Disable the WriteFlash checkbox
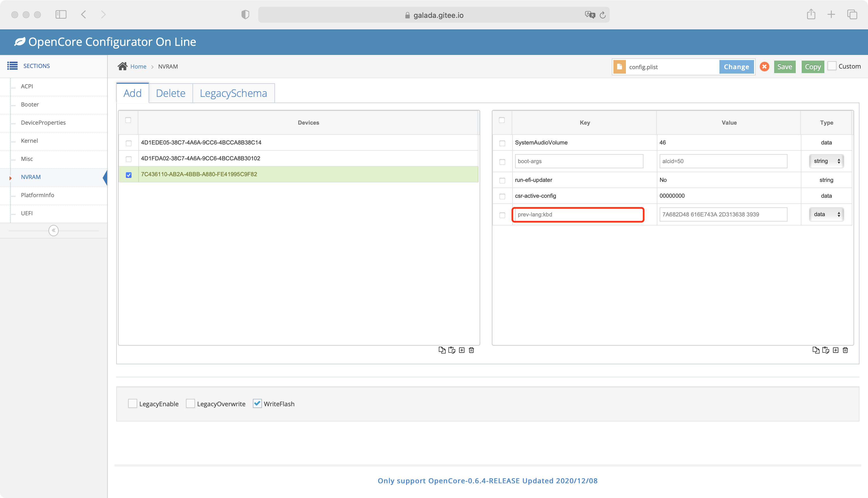Viewport: 868px width, 498px height. [257, 403]
